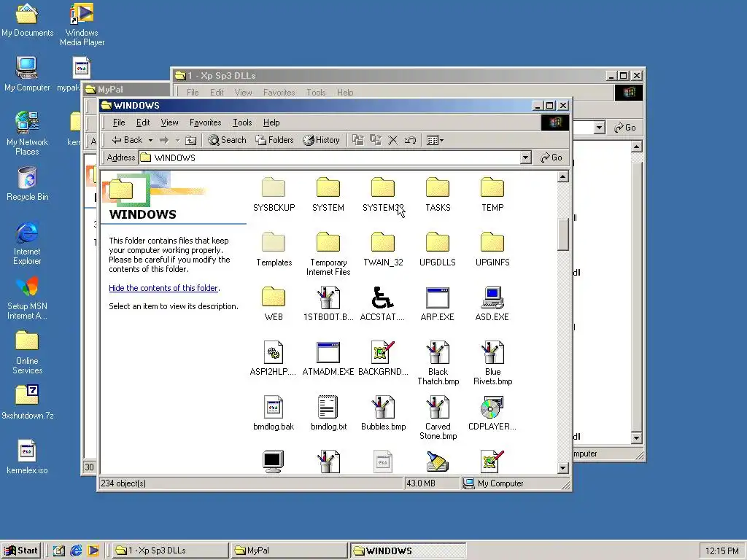Select the ASPI2HLP file
This screenshot has width=747, height=560.
coord(274,359)
